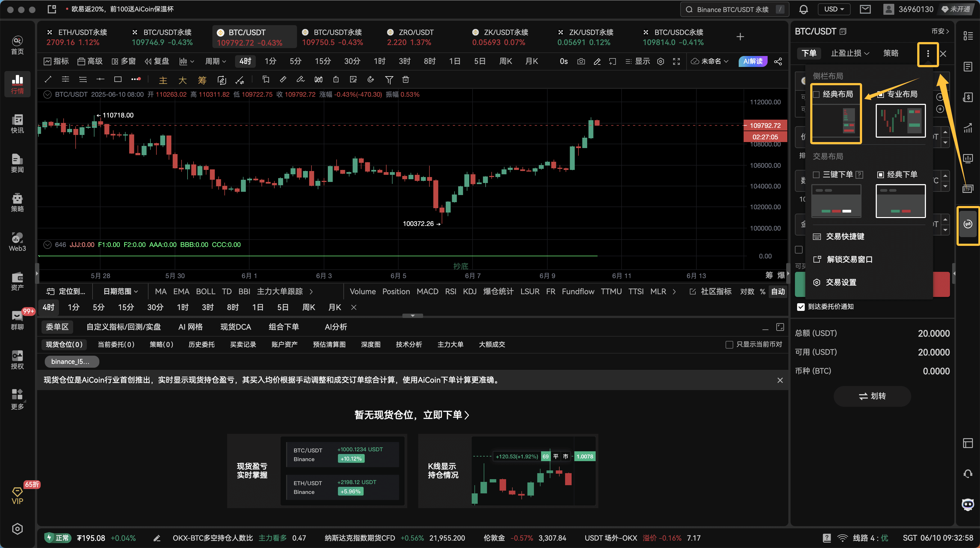Delete drawings with the trash icon

[406, 79]
